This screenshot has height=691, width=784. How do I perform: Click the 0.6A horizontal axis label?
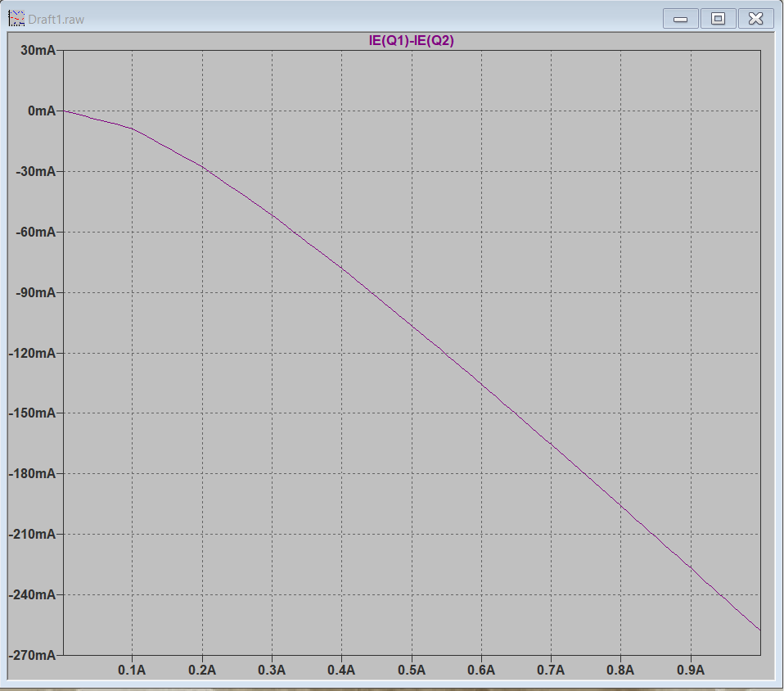point(481,670)
